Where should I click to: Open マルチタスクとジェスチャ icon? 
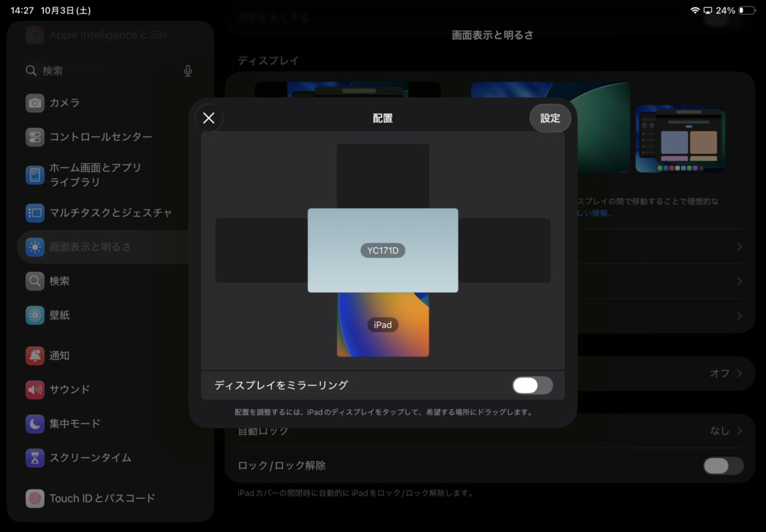tap(34, 213)
